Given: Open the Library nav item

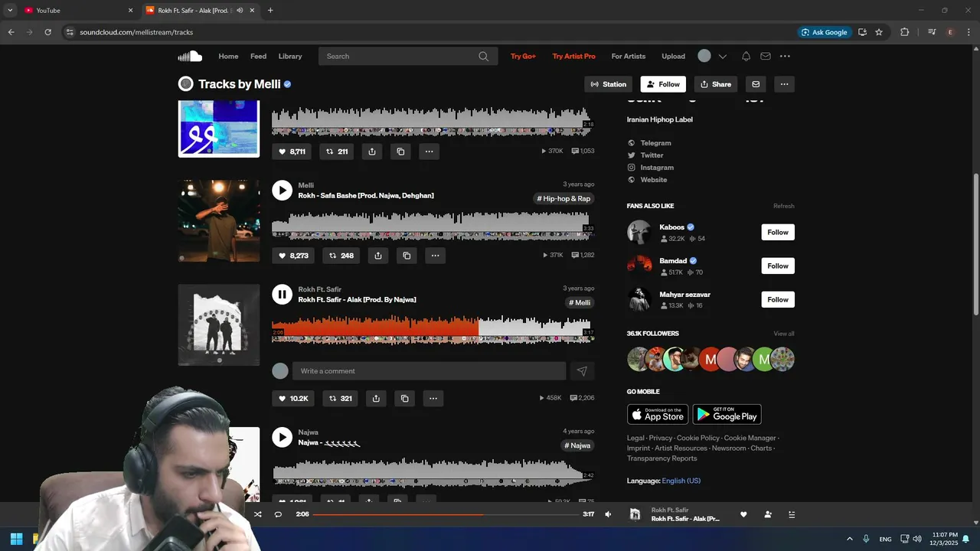Looking at the screenshot, I should point(290,56).
